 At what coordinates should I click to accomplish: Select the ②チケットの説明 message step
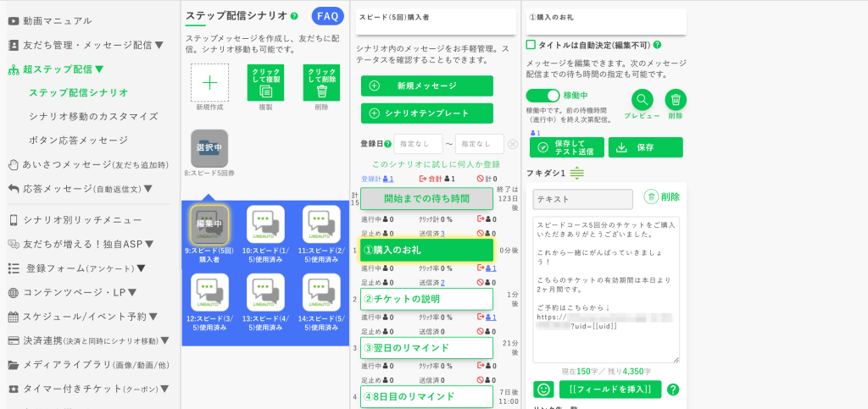pos(427,299)
